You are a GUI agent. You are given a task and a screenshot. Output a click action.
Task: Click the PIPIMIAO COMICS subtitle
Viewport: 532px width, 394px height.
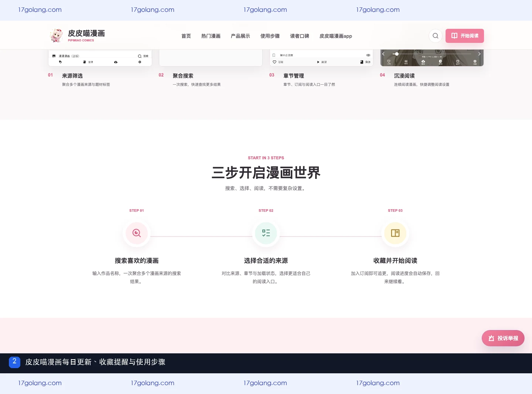(81, 40)
